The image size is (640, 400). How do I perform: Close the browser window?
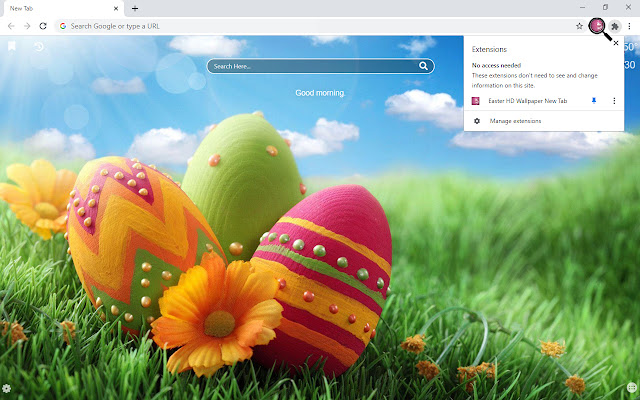tap(628, 7)
